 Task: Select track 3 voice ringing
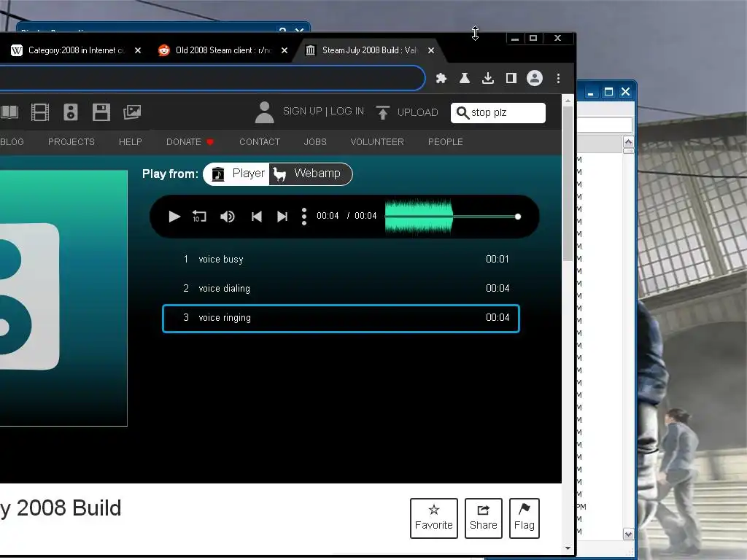pyautogui.click(x=341, y=318)
